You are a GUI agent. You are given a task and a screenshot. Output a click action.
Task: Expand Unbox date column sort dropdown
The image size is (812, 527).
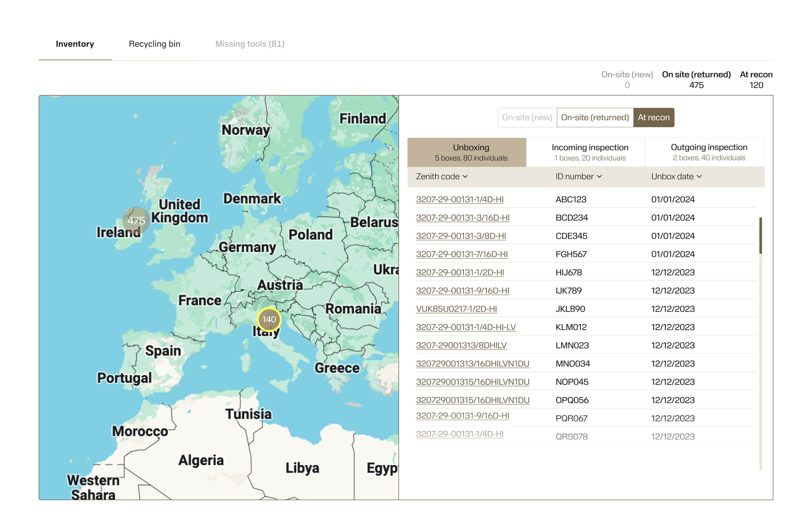699,177
